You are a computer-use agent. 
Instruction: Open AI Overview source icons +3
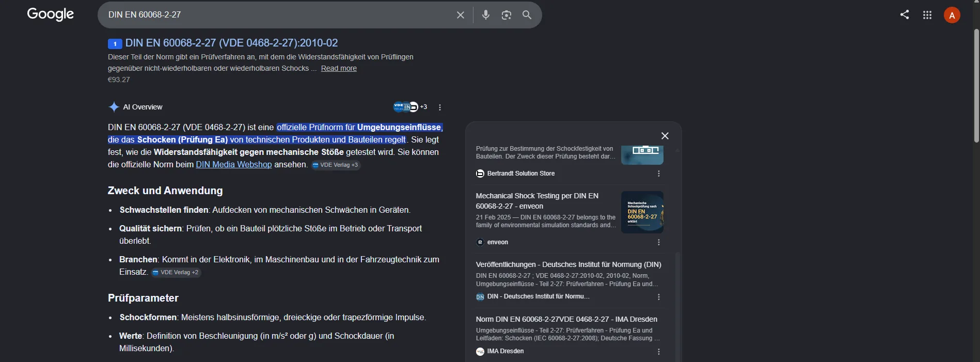coord(410,107)
